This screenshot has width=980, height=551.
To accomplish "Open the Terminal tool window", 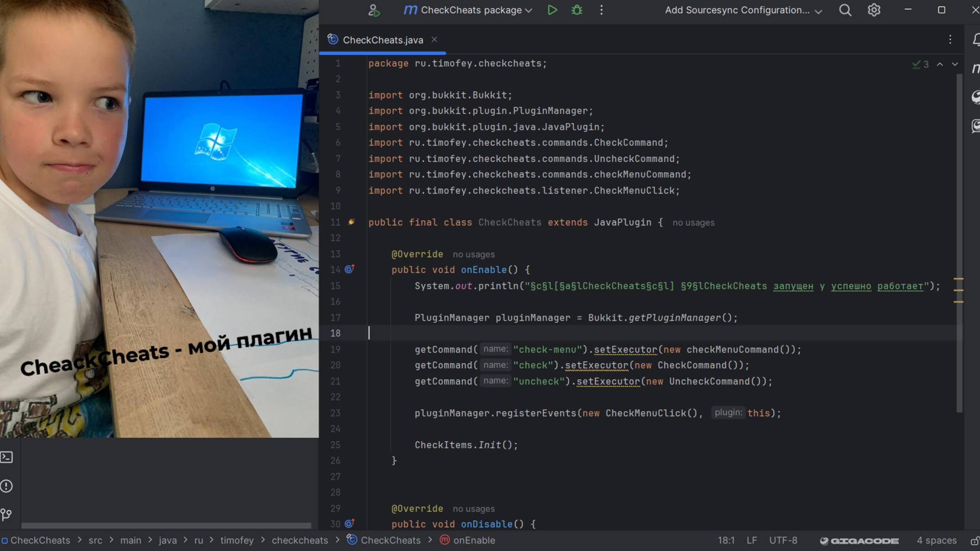I will coord(7,458).
